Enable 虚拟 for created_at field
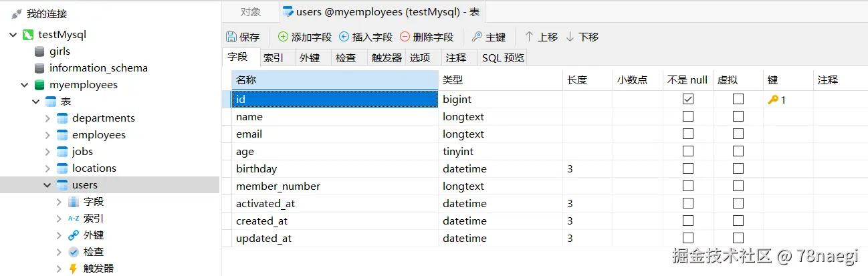 [738, 221]
